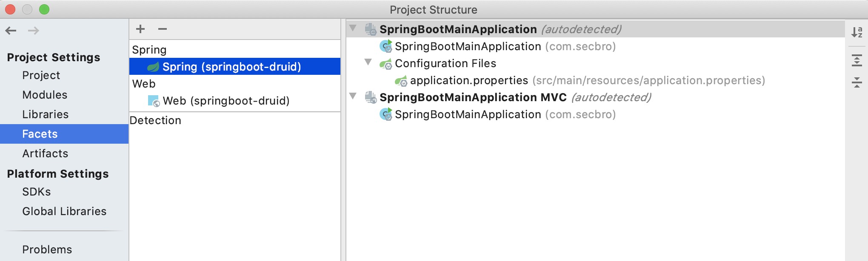Image resolution: width=868 pixels, height=261 pixels.
Task: Select the Detection entry
Action: coord(155,120)
